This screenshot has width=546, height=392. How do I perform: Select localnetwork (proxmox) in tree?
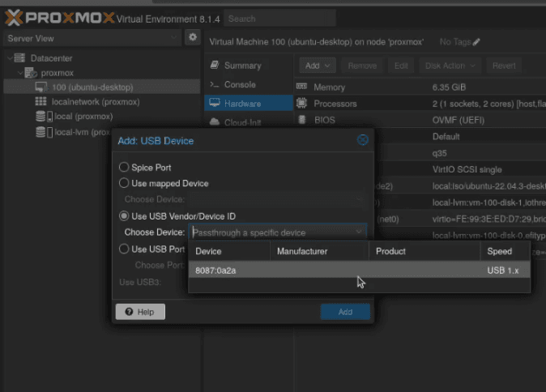(x=96, y=102)
